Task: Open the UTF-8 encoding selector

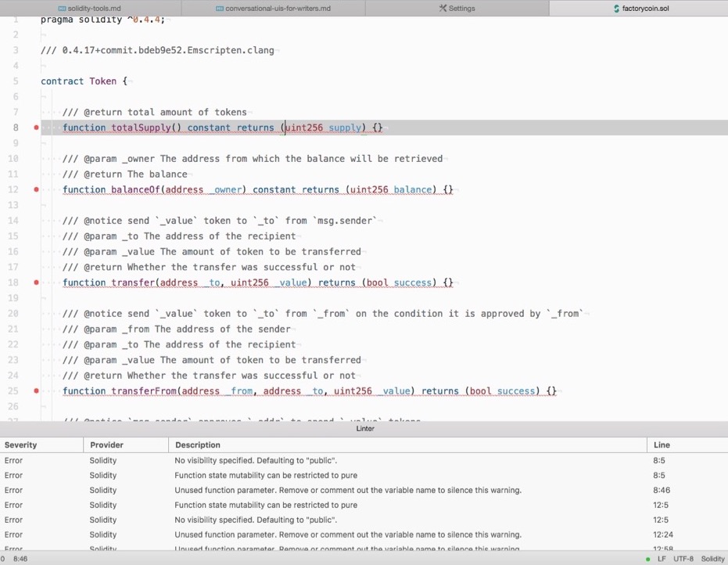Action: (x=683, y=559)
